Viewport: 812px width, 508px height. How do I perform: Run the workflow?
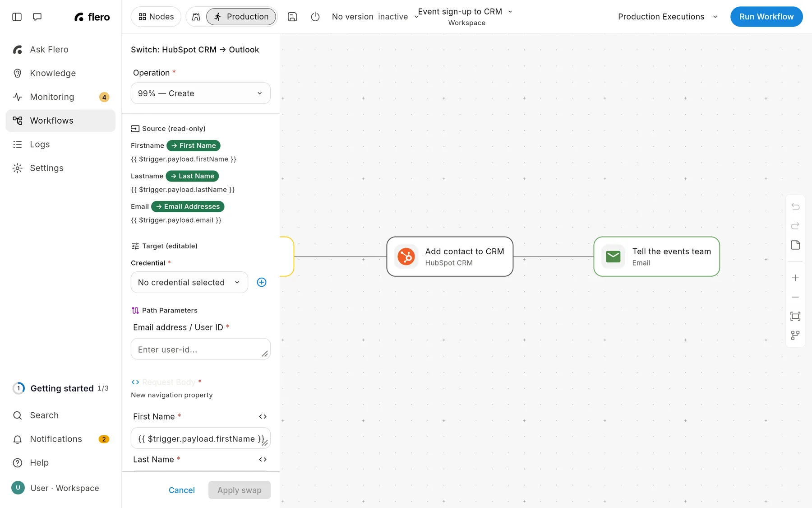(x=766, y=17)
